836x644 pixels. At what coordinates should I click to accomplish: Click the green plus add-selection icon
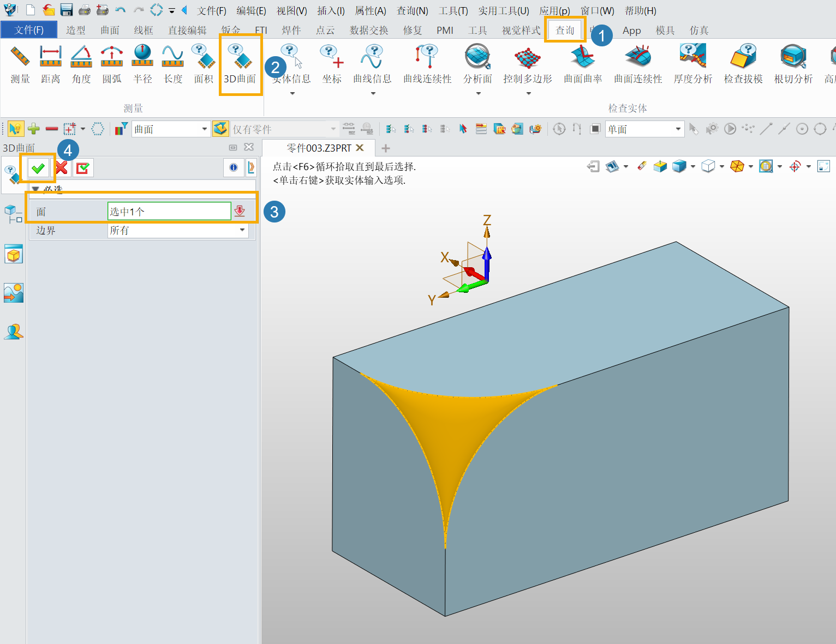pyautogui.click(x=34, y=129)
